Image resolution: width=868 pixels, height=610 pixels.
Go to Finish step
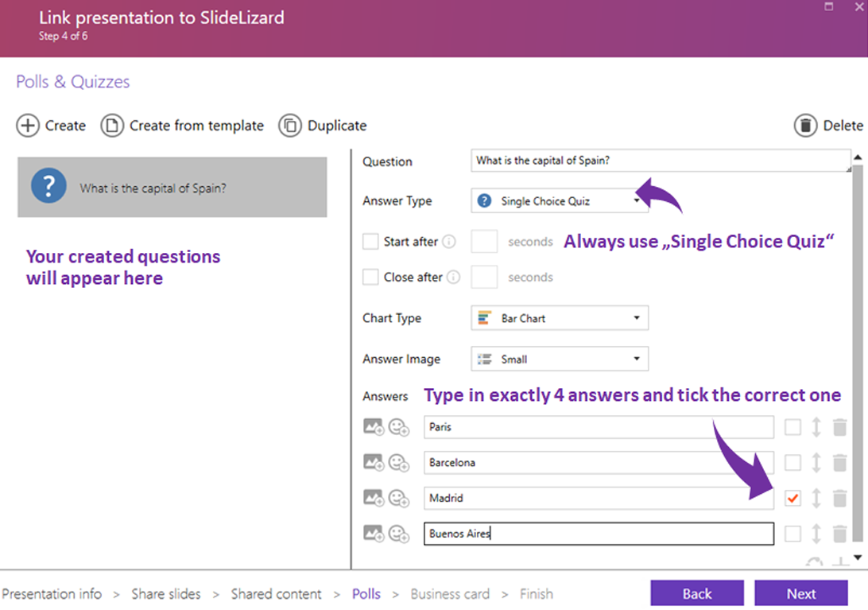(537, 594)
